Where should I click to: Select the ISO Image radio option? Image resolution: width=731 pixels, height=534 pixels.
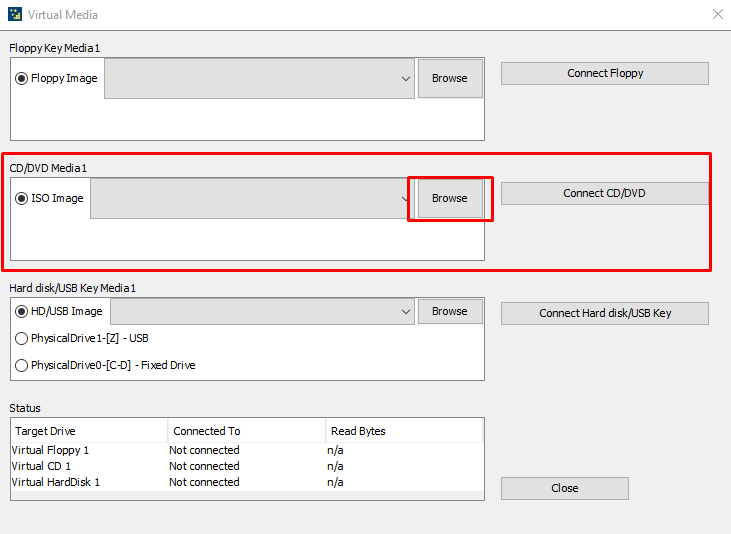22,198
